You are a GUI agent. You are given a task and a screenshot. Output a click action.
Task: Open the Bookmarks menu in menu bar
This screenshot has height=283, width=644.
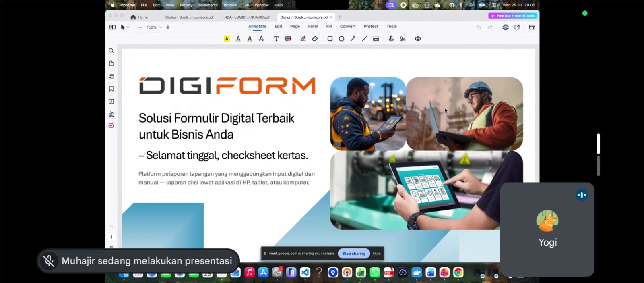pos(208,5)
